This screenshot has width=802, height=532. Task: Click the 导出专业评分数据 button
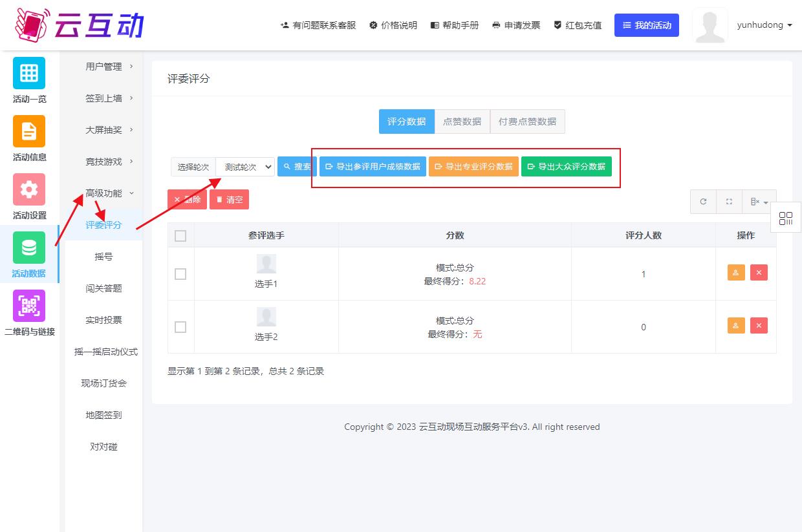[x=473, y=167]
